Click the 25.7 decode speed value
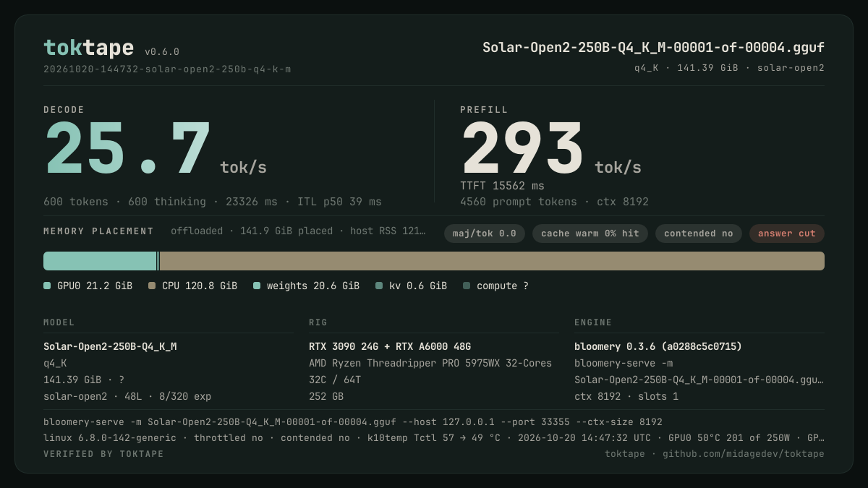This screenshot has width=868, height=488. (128, 150)
